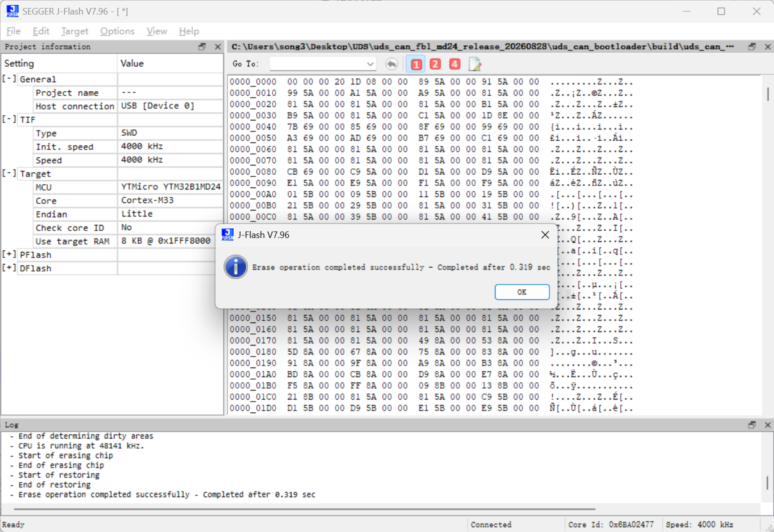The image size is (774, 532).
Task: Click OK in the erase completed dialog
Action: click(522, 292)
